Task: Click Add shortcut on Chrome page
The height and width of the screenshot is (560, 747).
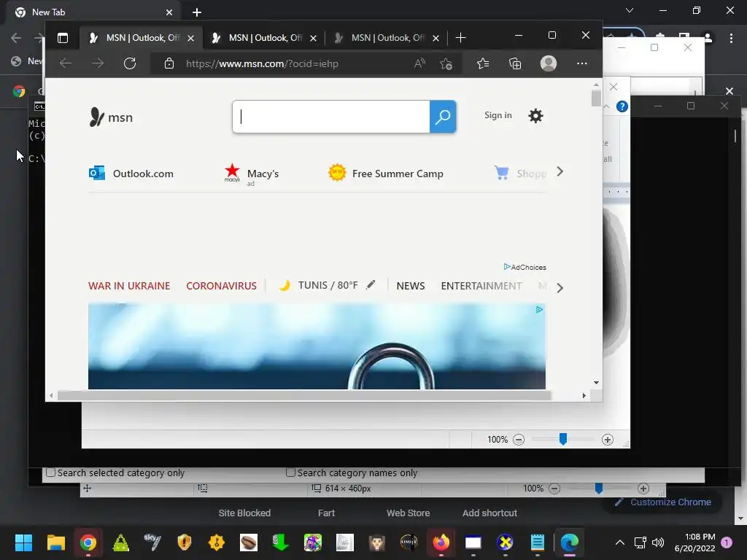Action: (x=489, y=513)
